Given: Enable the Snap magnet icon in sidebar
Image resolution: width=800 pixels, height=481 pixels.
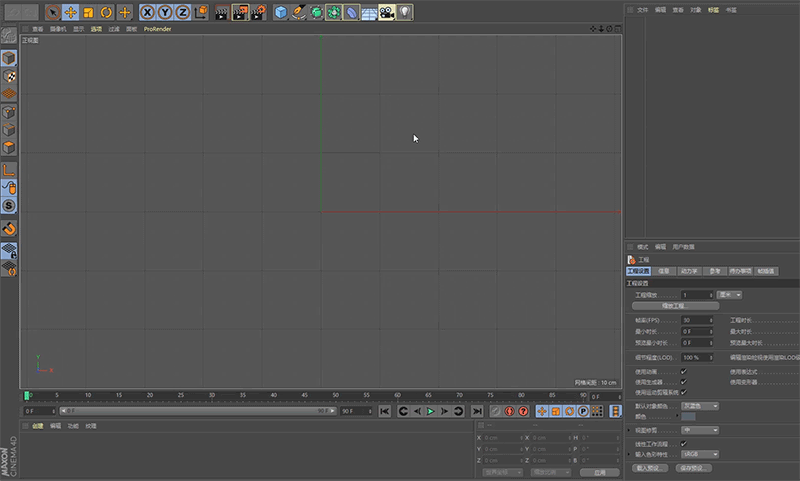Looking at the screenshot, I should click(9, 229).
